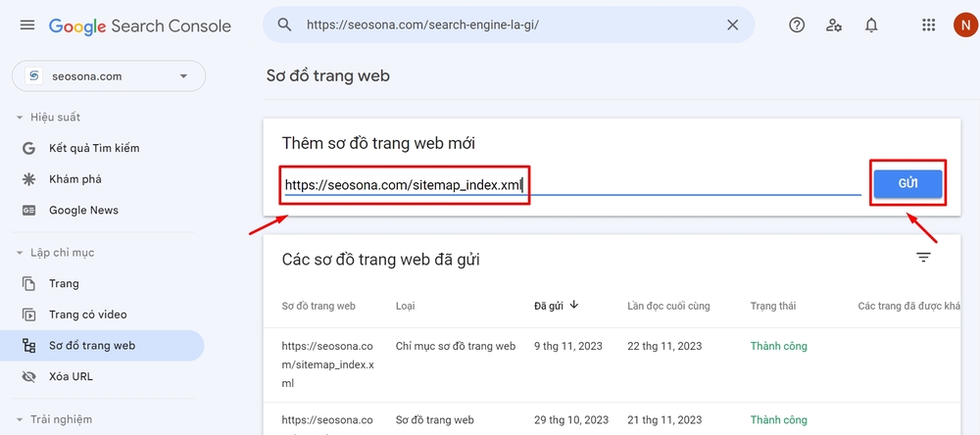
Task: Click the Khám phá asterisk icon
Action: [28, 179]
